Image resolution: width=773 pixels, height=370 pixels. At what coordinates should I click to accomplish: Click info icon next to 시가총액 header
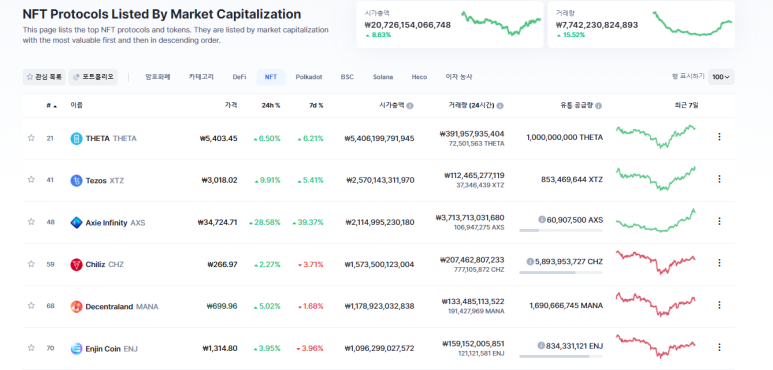[x=410, y=105]
